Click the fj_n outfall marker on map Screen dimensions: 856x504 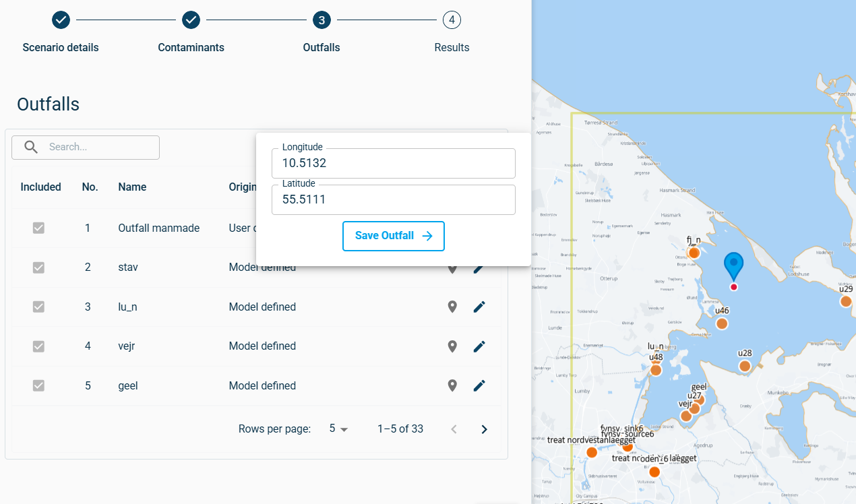tap(694, 253)
